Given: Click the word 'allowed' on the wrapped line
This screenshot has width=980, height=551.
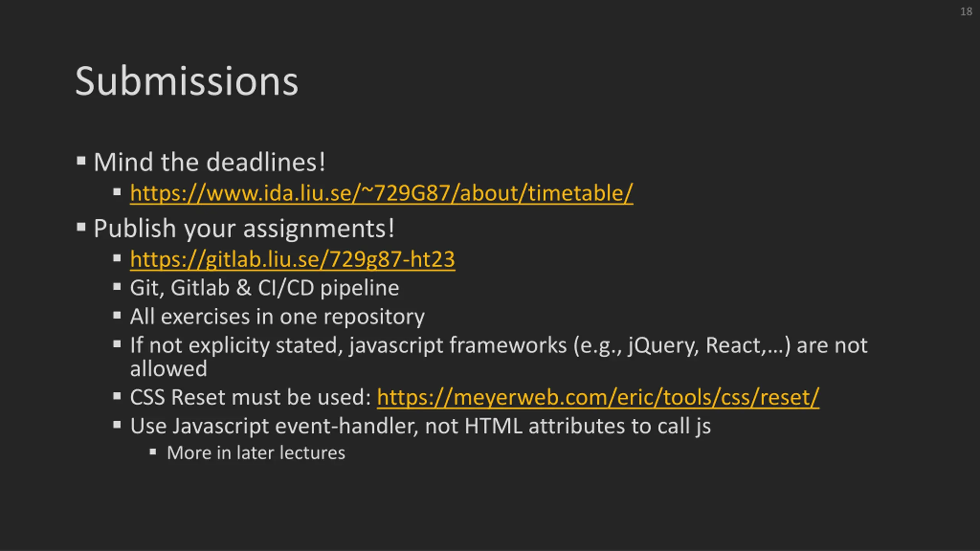Looking at the screenshot, I should click(x=168, y=368).
